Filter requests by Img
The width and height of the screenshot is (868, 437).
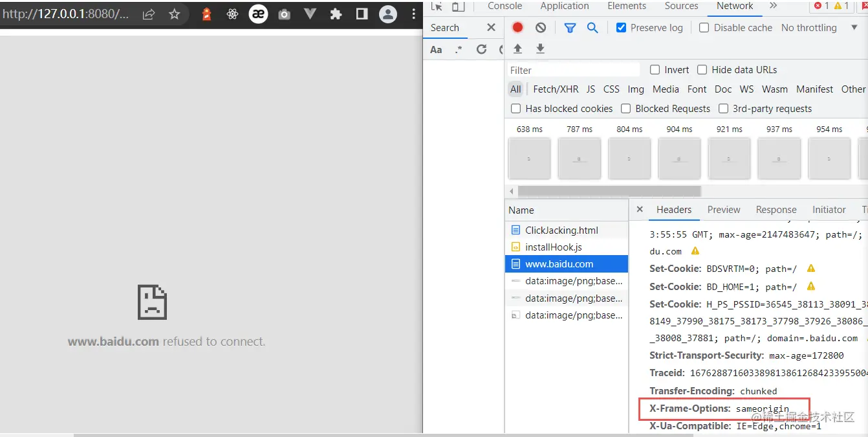tap(636, 89)
